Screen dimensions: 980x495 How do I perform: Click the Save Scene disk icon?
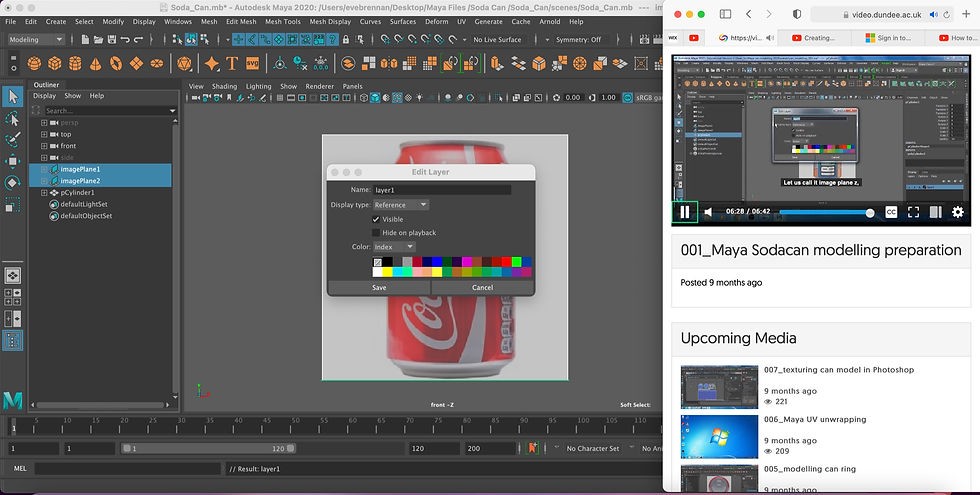click(x=111, y=39)
